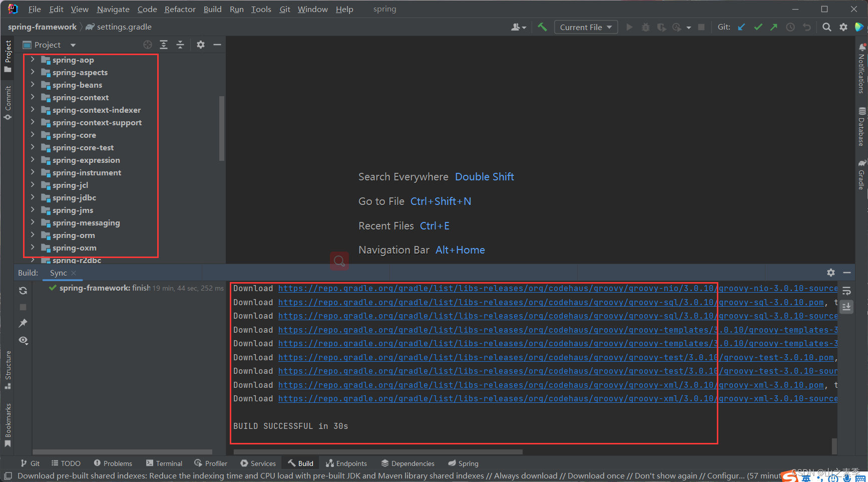Expand the spring-beans module

[x=33, y=85]
